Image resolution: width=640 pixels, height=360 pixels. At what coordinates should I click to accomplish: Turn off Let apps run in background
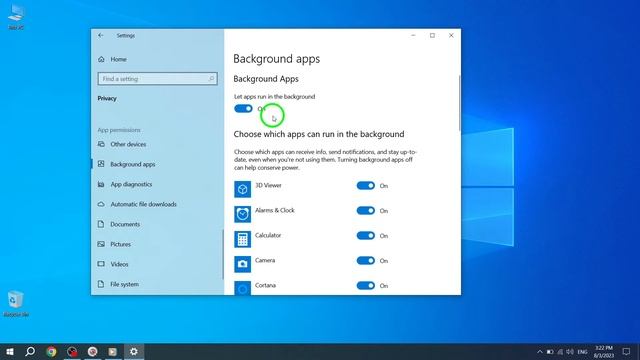tap(243, 109)
